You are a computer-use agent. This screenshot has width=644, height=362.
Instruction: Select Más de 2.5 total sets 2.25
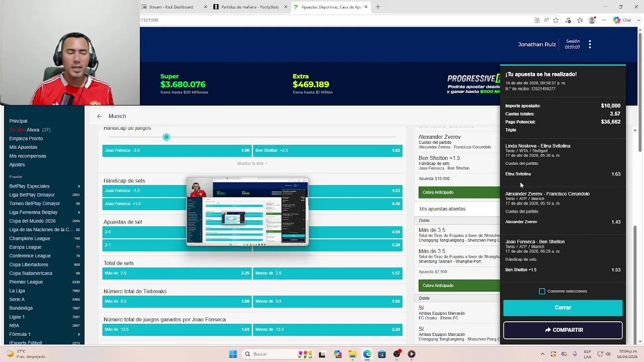[x=177, y=273]
